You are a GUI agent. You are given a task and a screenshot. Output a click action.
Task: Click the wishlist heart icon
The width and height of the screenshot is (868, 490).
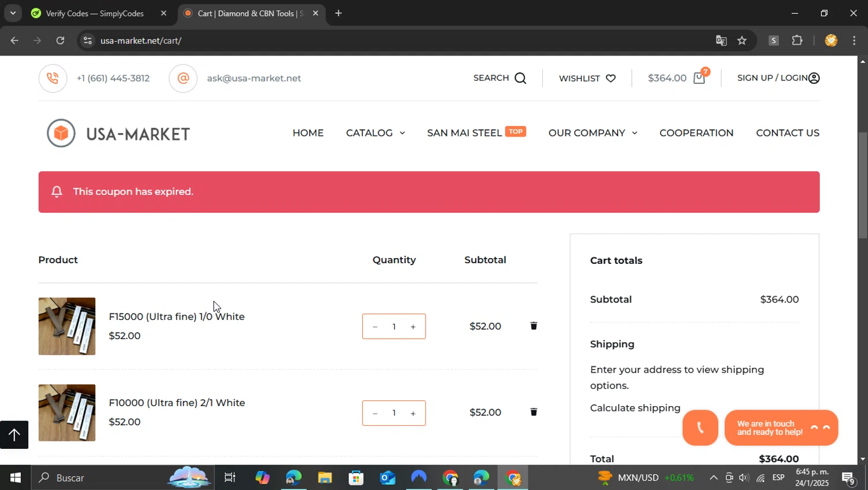(x=610, y=78)
